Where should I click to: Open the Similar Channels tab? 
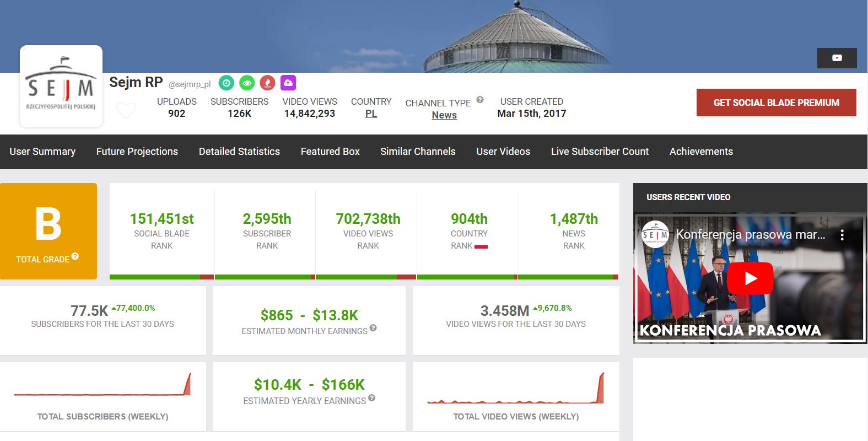(x=418, y=152)
